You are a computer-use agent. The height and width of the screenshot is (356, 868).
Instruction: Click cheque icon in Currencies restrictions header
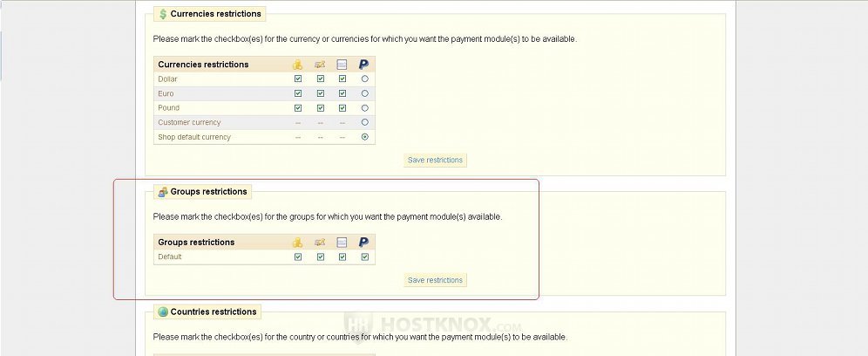[x=320, y=65]
